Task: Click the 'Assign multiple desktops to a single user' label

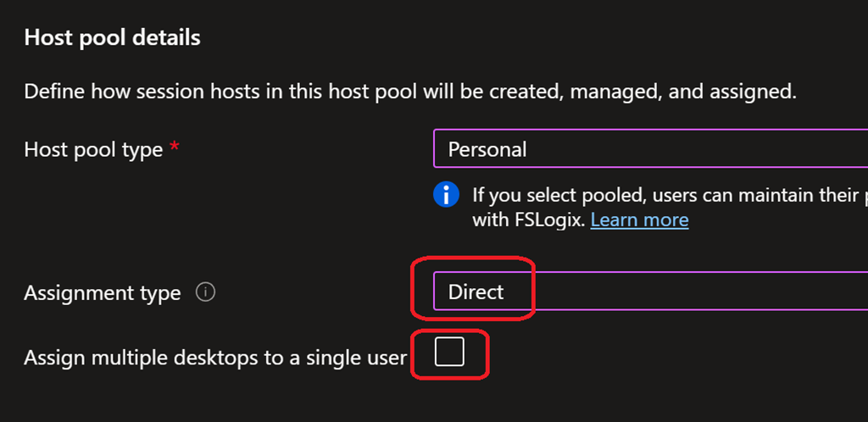Action: [215, 358]
